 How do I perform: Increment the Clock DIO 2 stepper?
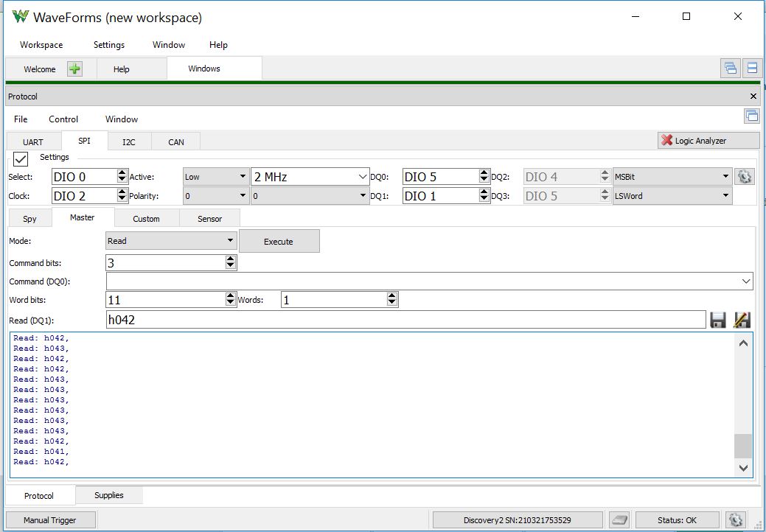(x=122, y=192)
